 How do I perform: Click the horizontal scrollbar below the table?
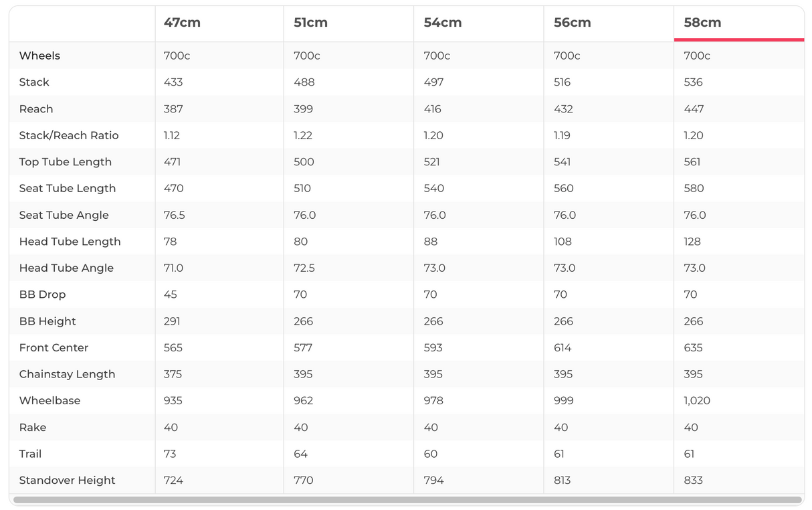tap(407, 500)
